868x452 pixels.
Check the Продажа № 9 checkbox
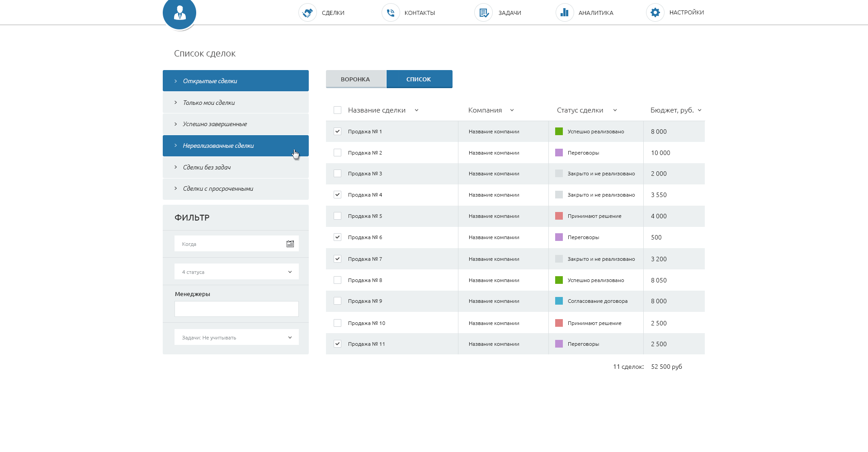coord(337,301)
